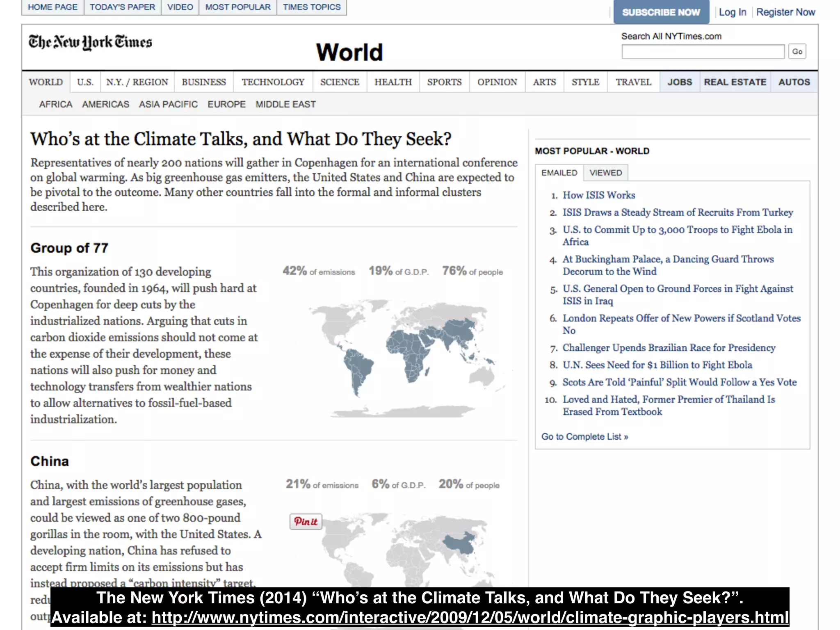Open 'Loved and Hated, Former Premier' article

(669, 406)
